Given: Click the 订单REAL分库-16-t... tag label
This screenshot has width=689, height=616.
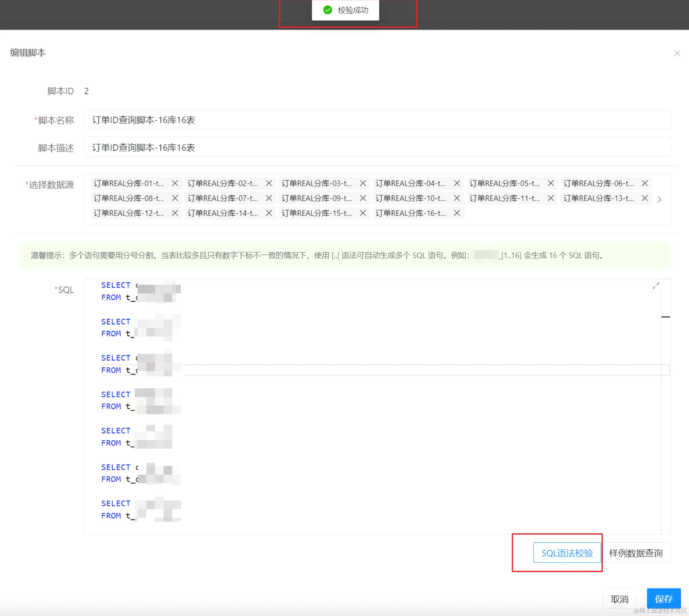Looking at the screenshot, I should 411,213.
